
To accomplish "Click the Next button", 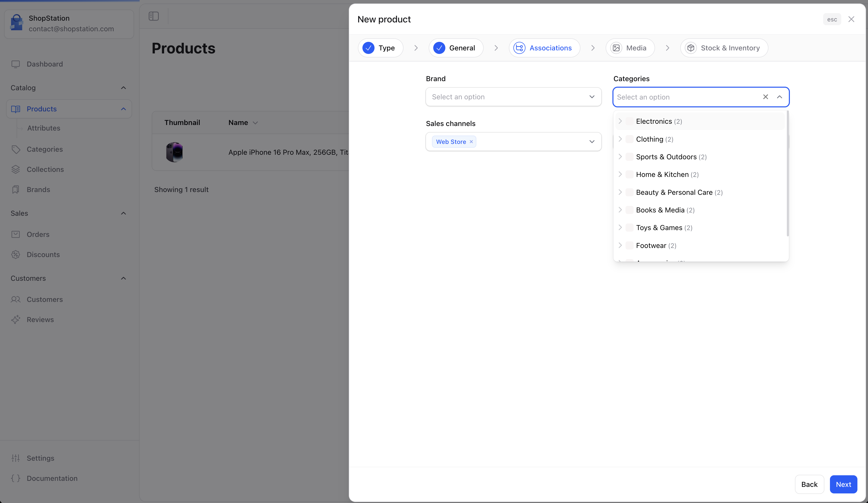I will (843, 484).
